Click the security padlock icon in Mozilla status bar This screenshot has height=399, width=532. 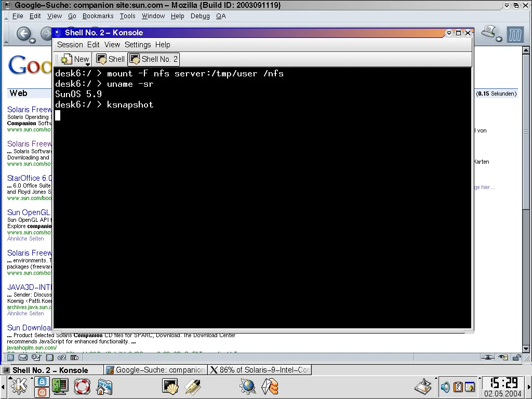point(517,357)
